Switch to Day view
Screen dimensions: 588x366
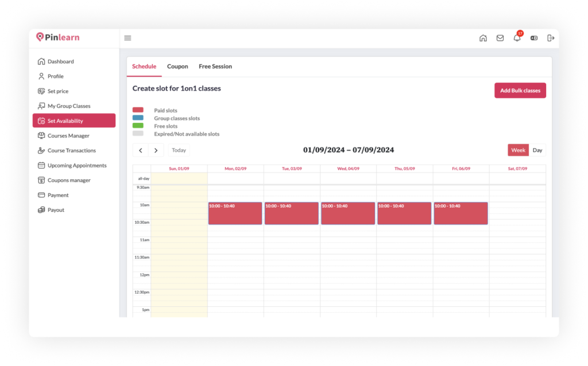coord(537,150)
